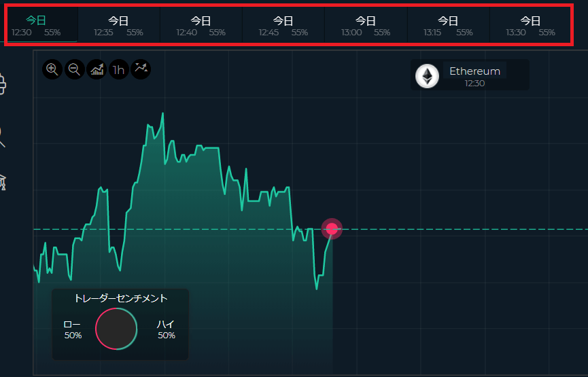Select the 12:45 expiry tab
Viewport: 588px width, 377px height.
[283, 26]
